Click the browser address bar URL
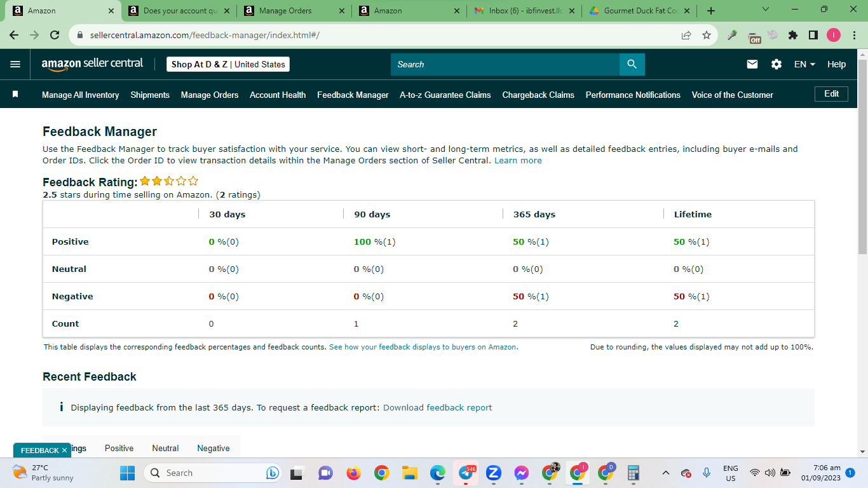 (x=205, y=36)
